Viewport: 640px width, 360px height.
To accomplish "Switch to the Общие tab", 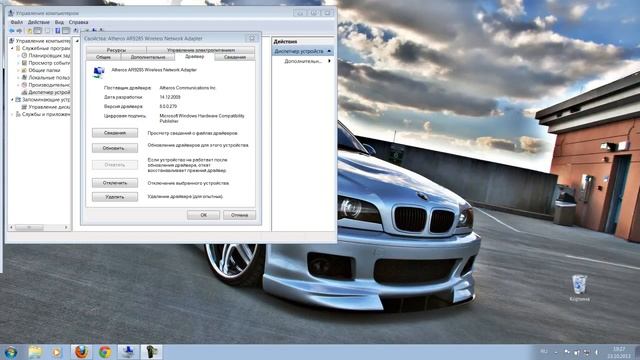I will point(103,58).
